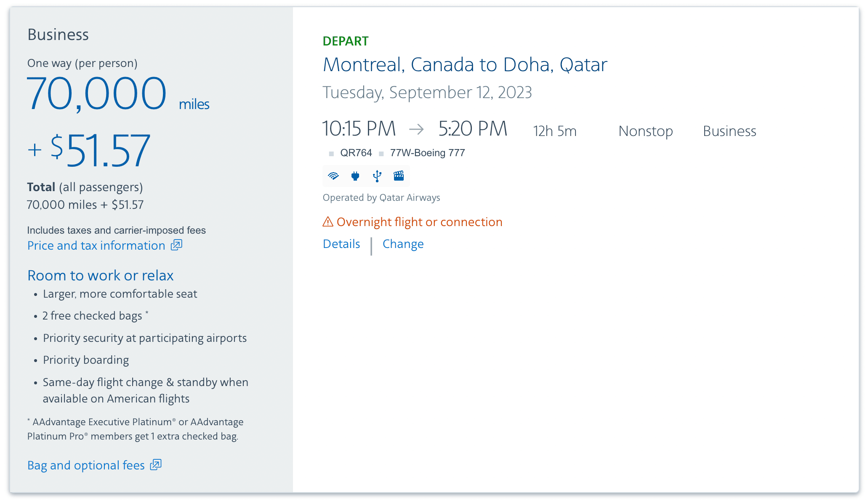868x501 pixels.
Task: Click the Overnight flight or connection warning
Action: click(419, 222)
